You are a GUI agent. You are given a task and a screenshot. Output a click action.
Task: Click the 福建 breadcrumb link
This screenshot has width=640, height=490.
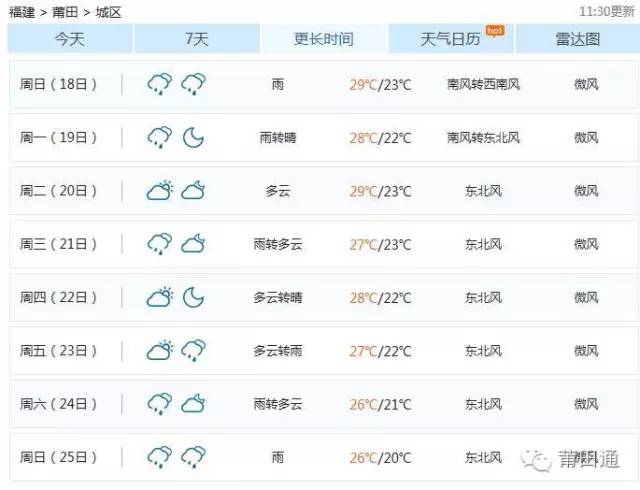[22, 11]
